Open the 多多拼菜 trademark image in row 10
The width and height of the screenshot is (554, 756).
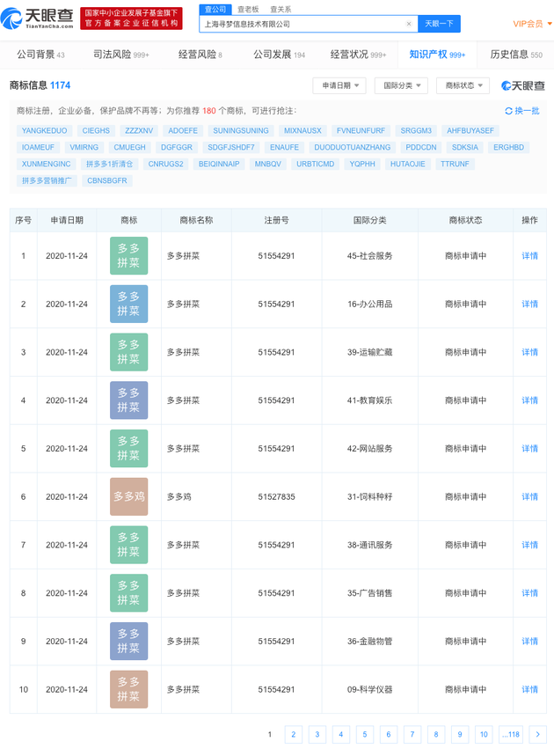pos(128,689)
